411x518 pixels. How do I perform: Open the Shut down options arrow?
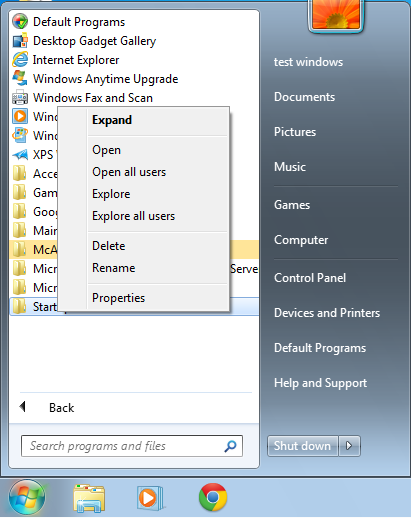[349, 446]
